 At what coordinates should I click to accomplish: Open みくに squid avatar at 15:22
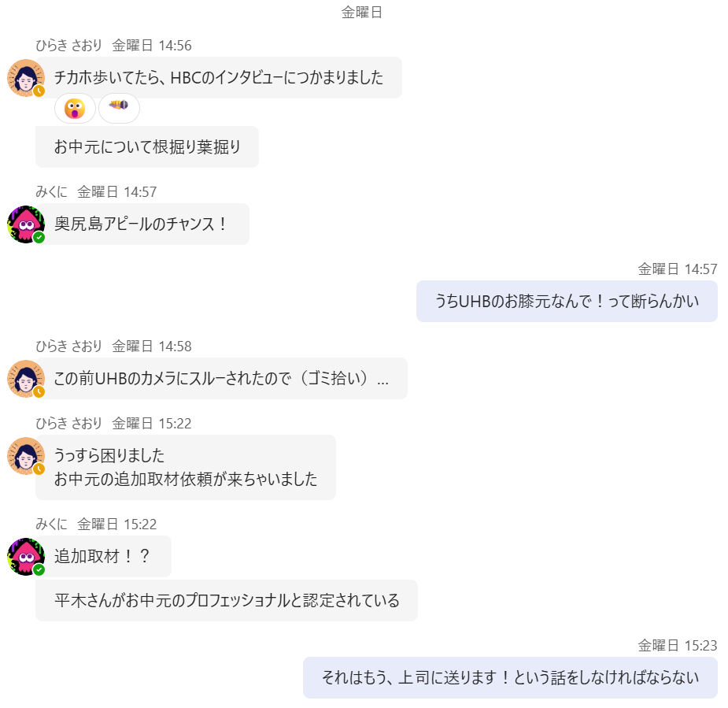click(x=26, y=557)
